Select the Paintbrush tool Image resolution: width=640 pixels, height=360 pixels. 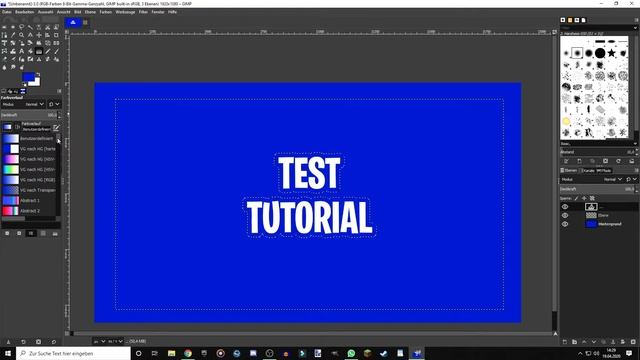[56, 51]
